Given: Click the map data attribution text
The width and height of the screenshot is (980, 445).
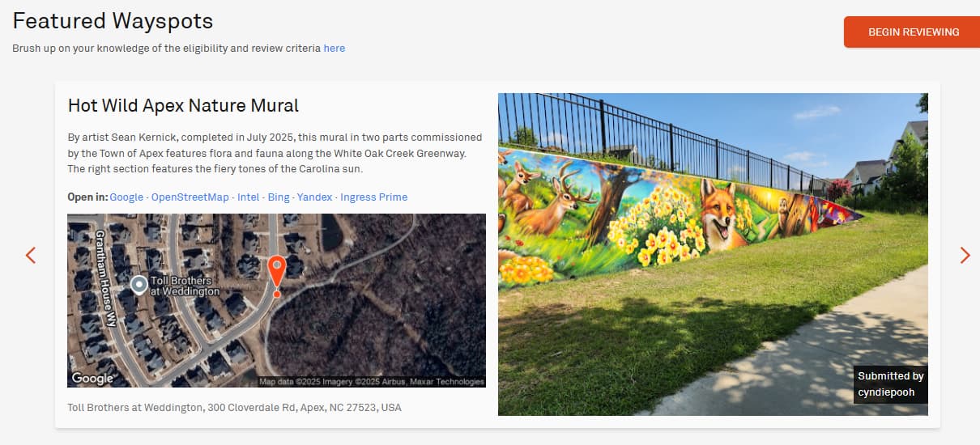Looking at the screenshot, I should 371,382.
